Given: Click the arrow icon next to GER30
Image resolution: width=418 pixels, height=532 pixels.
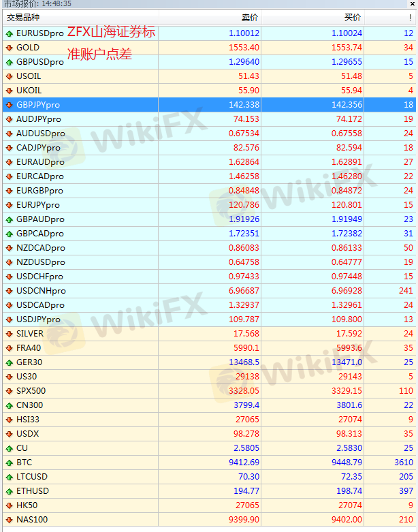Looking at the screenshot, I should point(9,362).
